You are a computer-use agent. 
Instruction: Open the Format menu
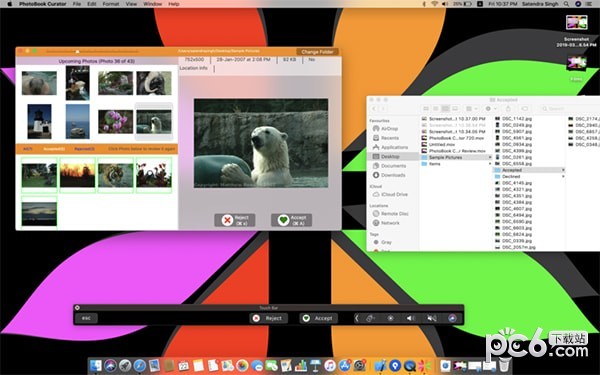(x=111, y=4)
